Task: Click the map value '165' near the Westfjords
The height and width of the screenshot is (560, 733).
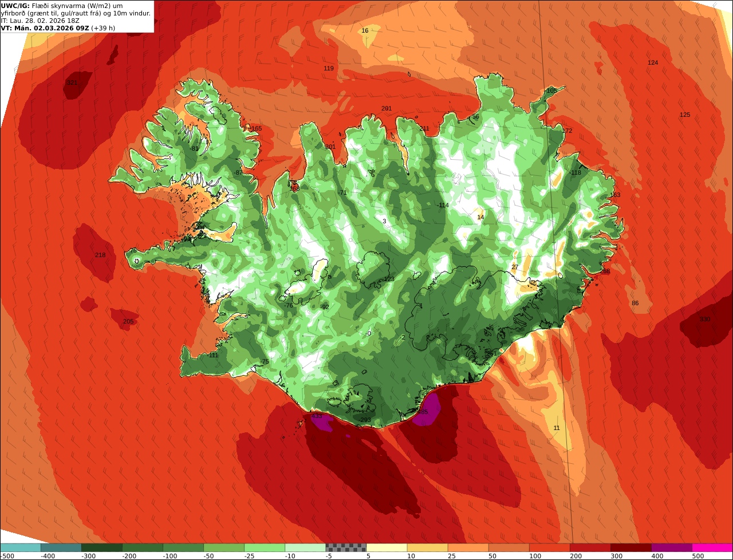Action: point(257,129)
